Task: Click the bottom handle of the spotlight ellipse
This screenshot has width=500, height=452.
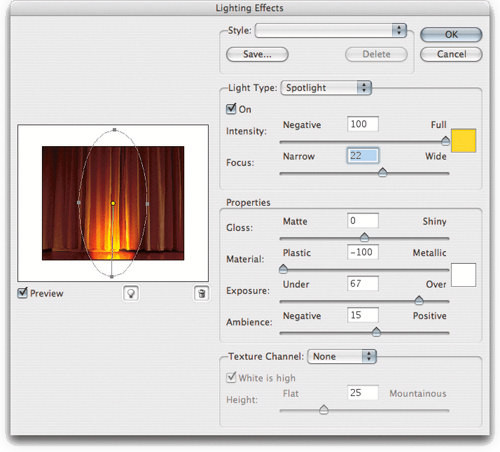Action: pyautogui.click(x=112, y=276)
